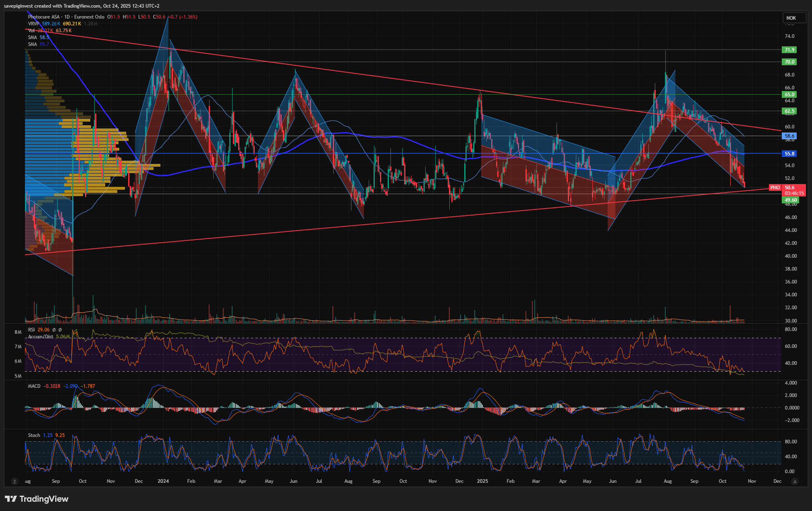Screen dimensions: 812x511
Task: Select the SMA 58.5 legend entry
Action: tap(33, 37)
